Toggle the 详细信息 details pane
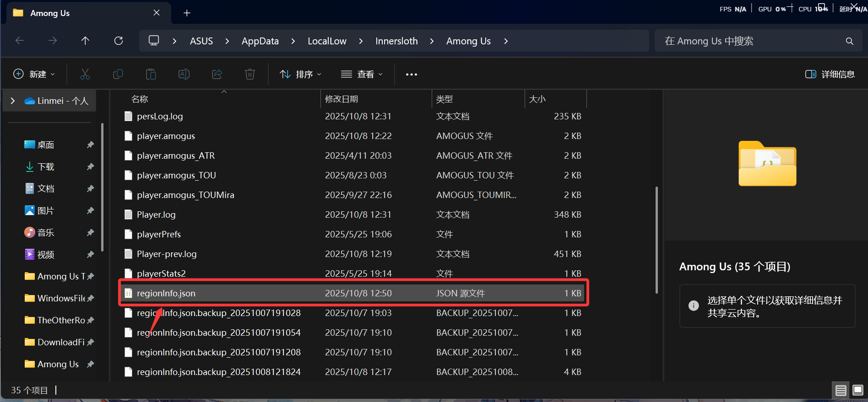Image resolution: width=868 pixels, height=402 pixels. [x=830, y=74]
